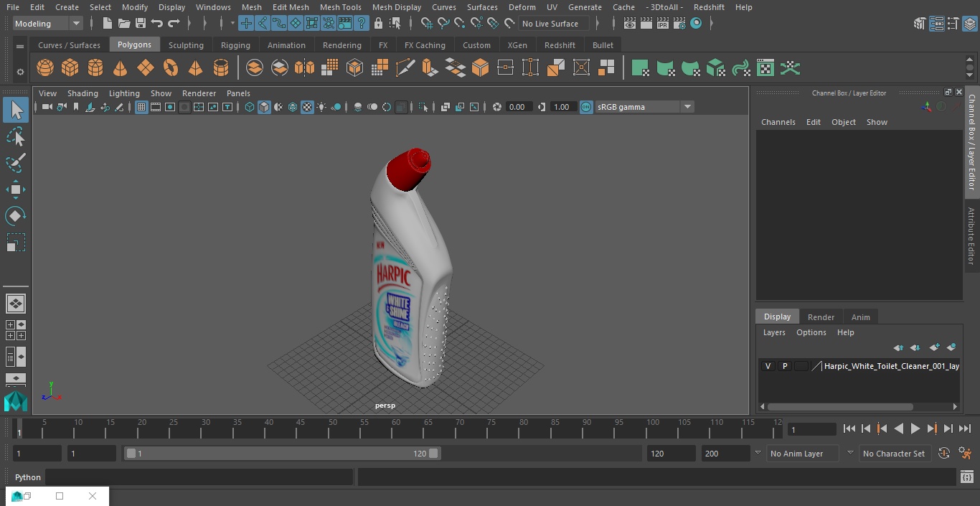This screenshot has height=506, width=980.
Task: Select the Select tool arrow in toolbox
Action: tap(16, 111)
